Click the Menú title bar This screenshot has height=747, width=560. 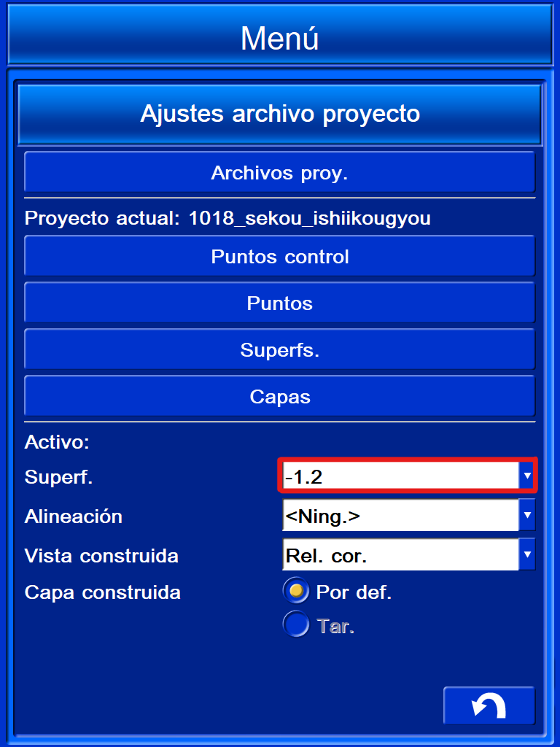(x=280, y=34)
